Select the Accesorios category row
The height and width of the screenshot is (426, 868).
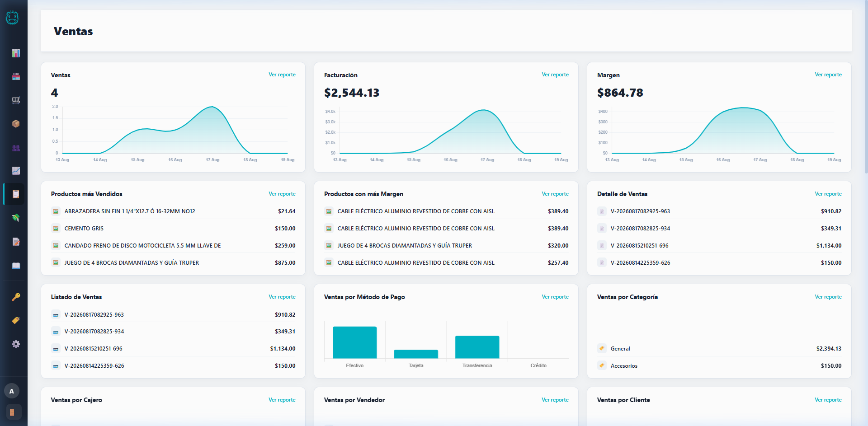(719, 366)
